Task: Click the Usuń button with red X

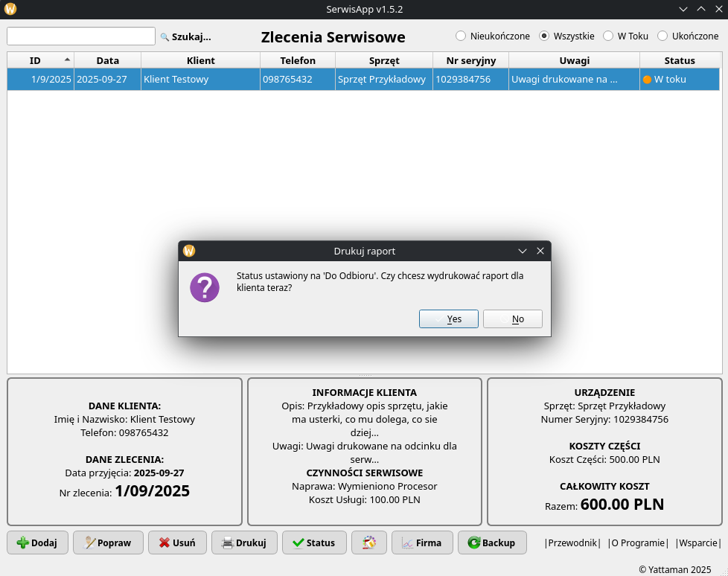Action: (x=177, y=543)
